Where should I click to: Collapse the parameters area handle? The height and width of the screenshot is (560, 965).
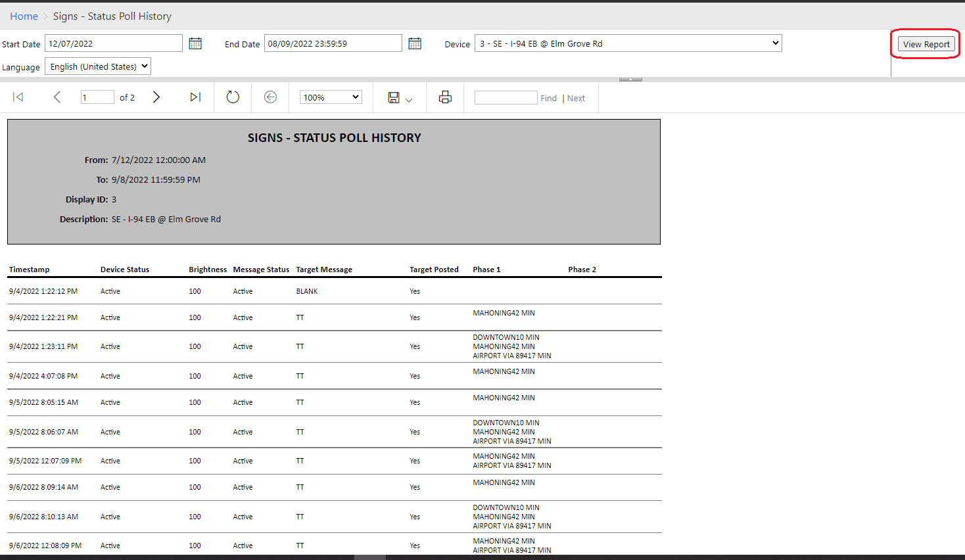click(x=630, y=79)
